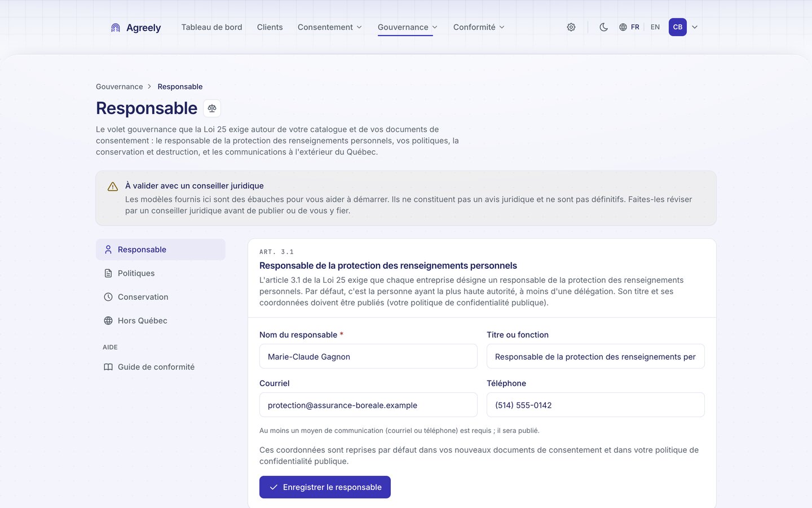
Task: Click the document icon next to Politiques
Action: click(108, 273)
